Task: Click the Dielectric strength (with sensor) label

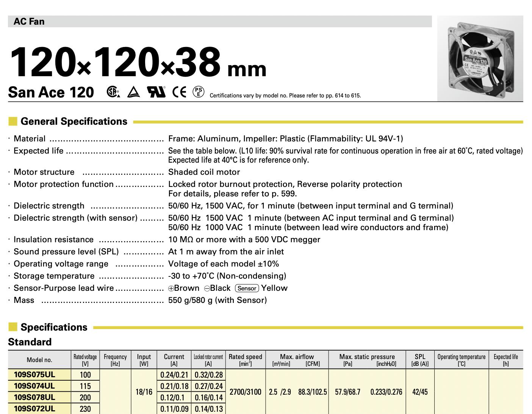Action: tap(76, 218)
